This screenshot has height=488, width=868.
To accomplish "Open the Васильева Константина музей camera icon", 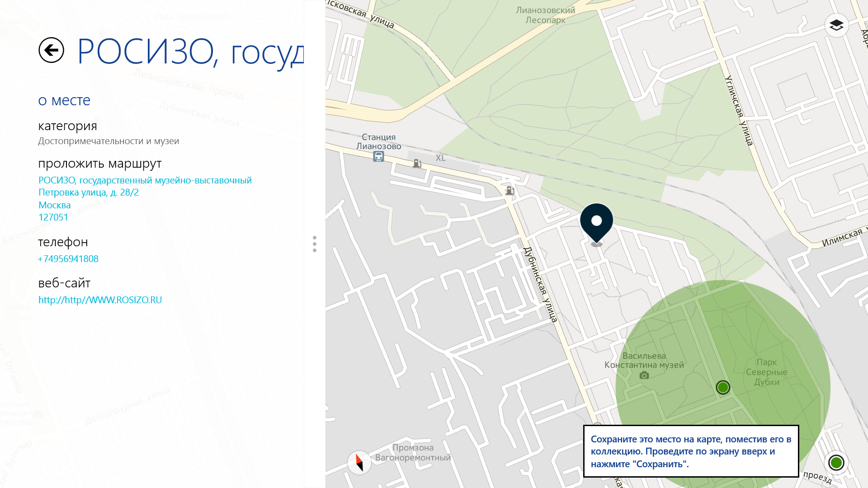I will [644, 375].
